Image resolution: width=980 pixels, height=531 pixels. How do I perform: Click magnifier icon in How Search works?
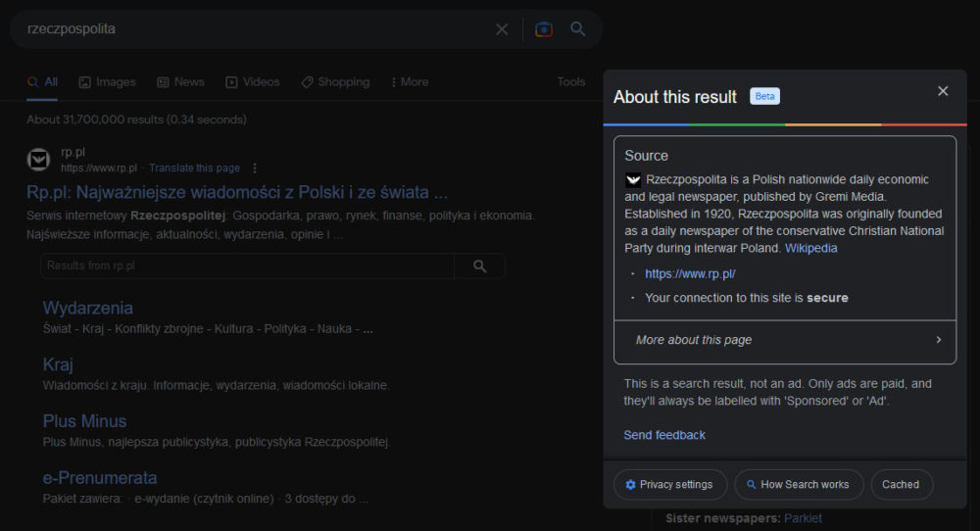(x=752, y=485)
